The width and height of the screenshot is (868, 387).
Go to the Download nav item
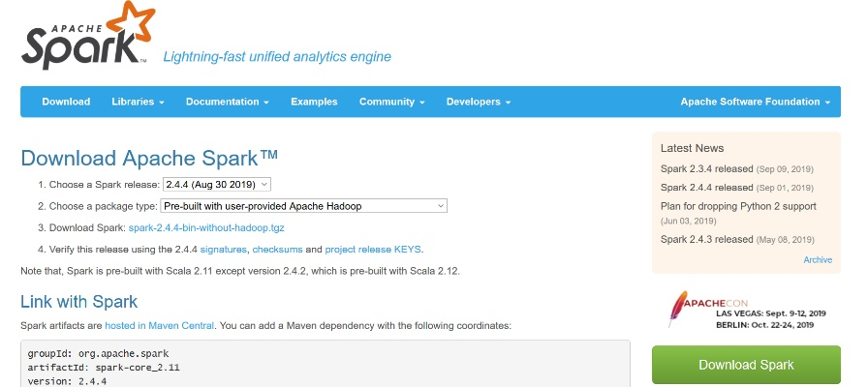pos(66,102)
